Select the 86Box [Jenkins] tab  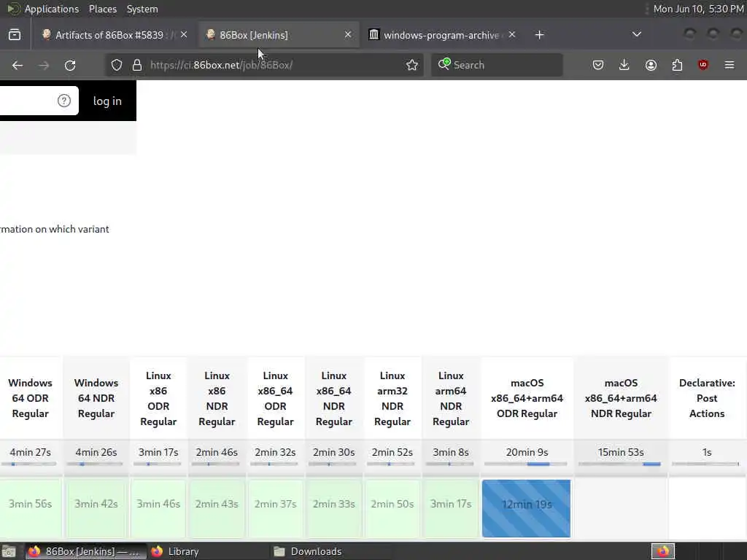[x=279, y=35]
